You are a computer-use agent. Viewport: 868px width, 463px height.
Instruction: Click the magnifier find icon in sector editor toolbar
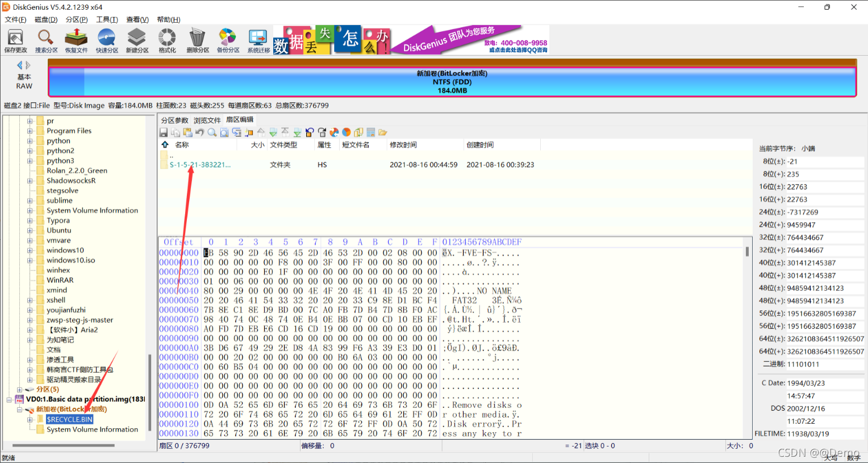pos(212,132)
